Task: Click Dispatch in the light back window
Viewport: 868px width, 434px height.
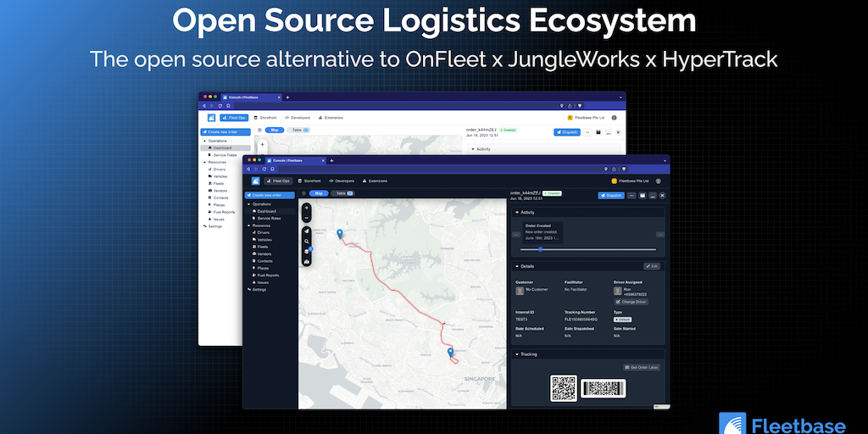Action: click(x=567, y=132)
